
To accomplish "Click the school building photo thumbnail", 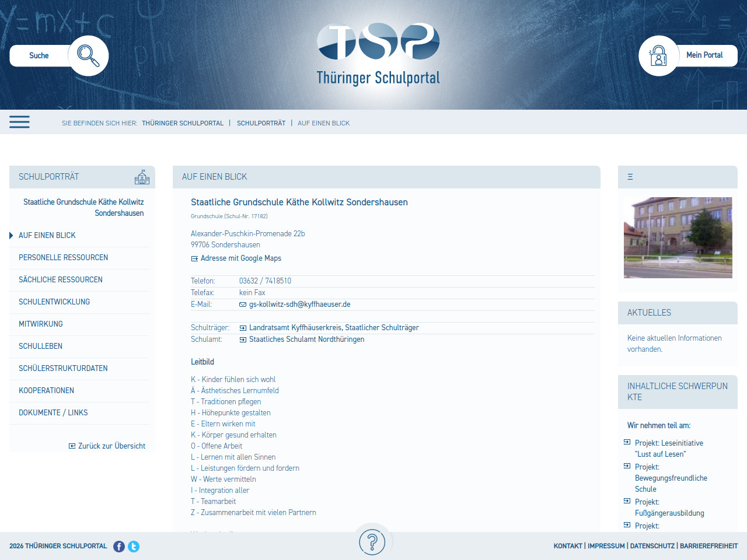I will pos(678,237).
